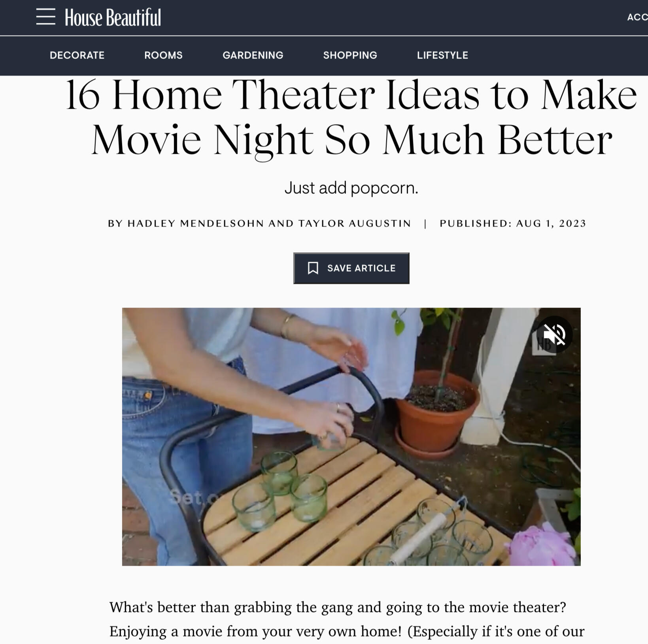
Task: Open the LIFESTYLE section
Action: point(442,55)
